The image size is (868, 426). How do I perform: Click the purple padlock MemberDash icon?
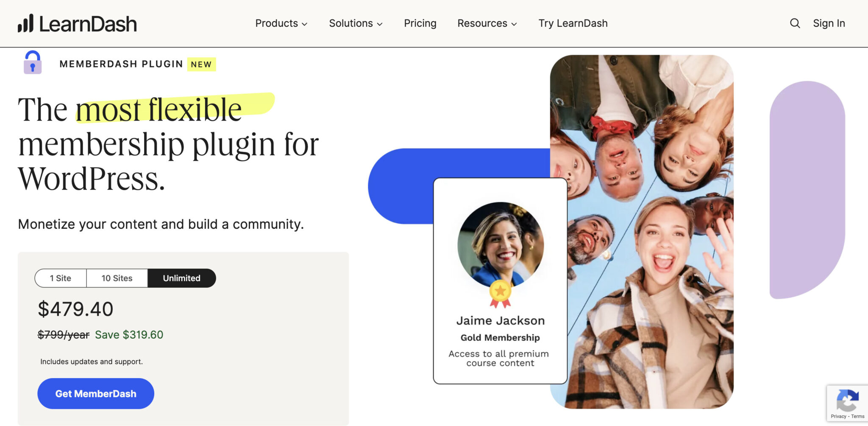click(33, 64)
